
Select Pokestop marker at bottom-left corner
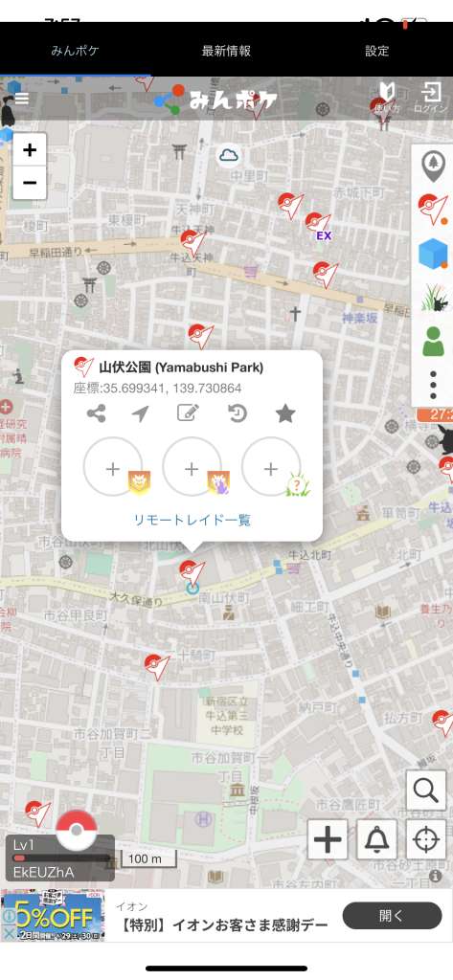click(x=38, y=813)
